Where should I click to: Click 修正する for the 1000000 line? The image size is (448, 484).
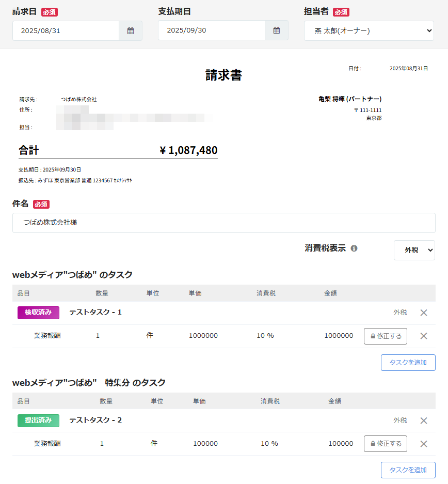pyautogui.click(x=386, y=336)
